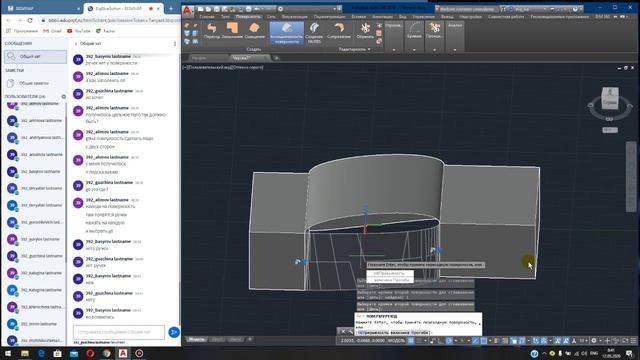This screenshot has width=640, height=360.
Task: Open the Карты bookmark
Action: tap(105, 31)
